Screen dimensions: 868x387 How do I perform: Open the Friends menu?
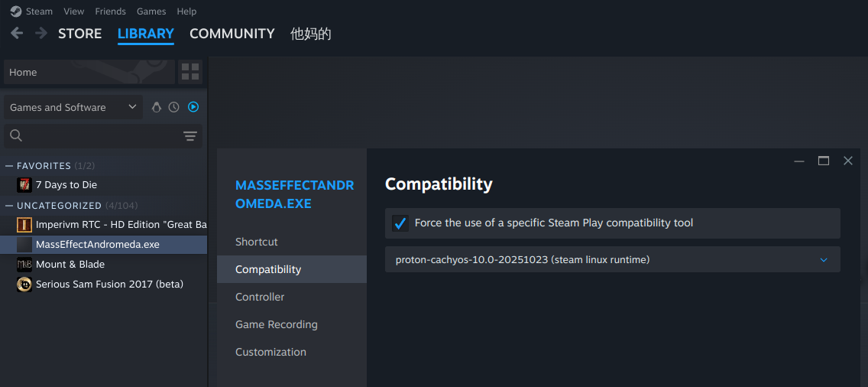[x=110, y=11]
